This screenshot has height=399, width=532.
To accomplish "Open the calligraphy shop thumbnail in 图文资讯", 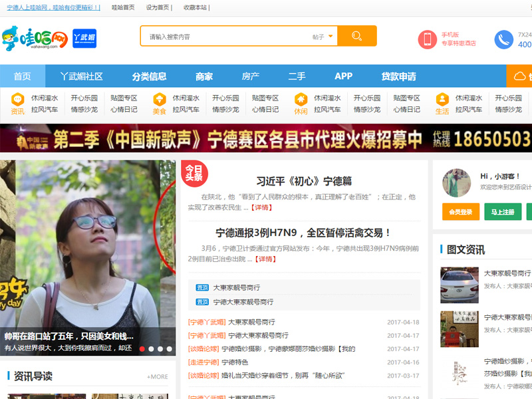I will 460,329.
